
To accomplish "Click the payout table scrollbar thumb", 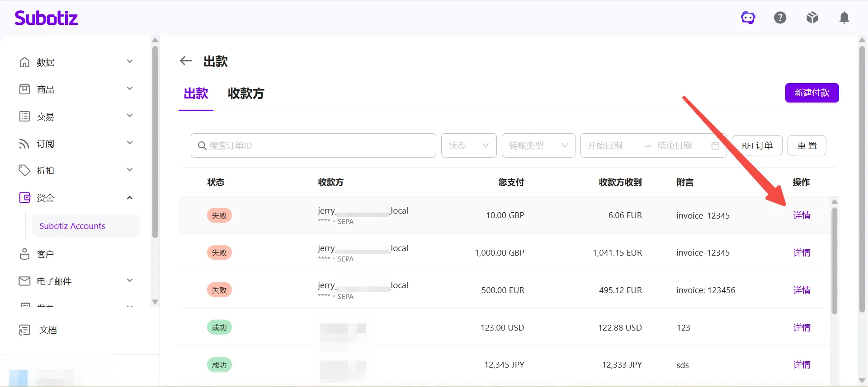I will point(835,261).
